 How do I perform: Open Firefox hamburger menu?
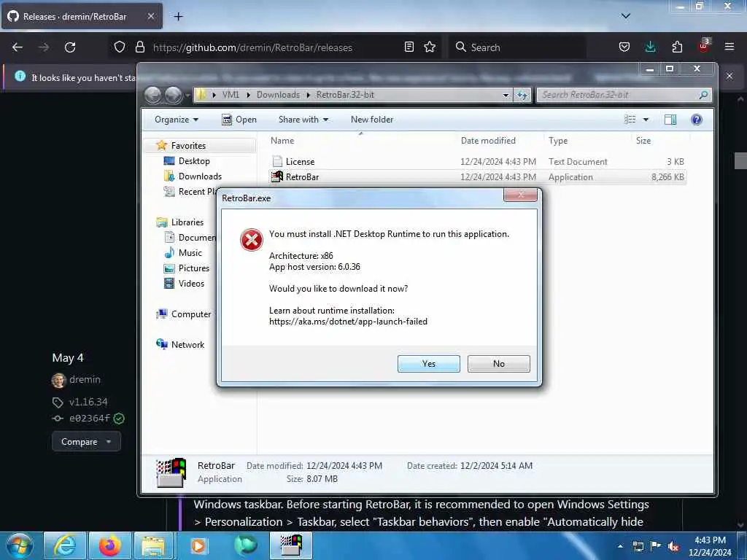(729, 47)
